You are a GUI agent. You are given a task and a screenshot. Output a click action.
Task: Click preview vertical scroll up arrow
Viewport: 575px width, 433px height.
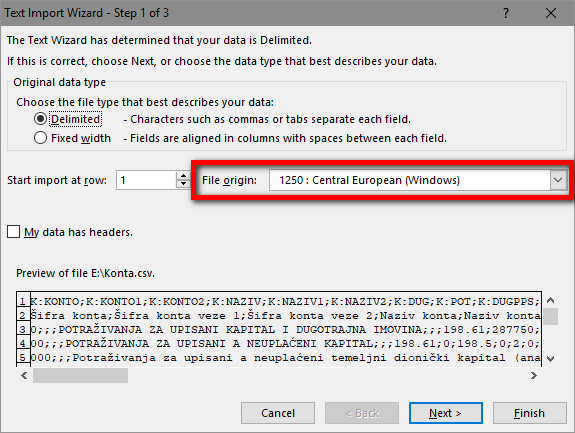[550, 301]
